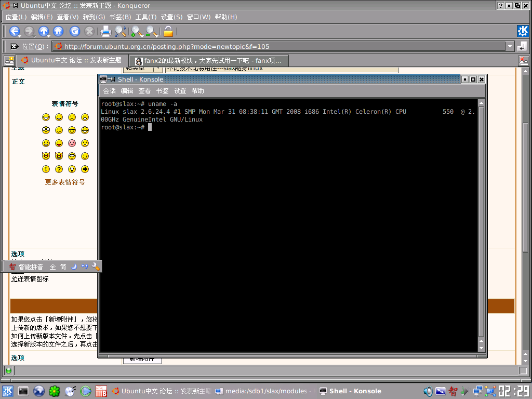Viewport: 532px width, 399px height.
Task: Click the Stop loading icon
Action: coord(89,31)
